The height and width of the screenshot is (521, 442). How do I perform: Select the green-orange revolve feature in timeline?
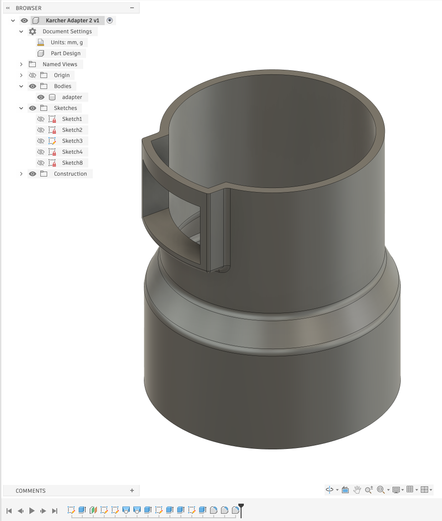[93, 510]
